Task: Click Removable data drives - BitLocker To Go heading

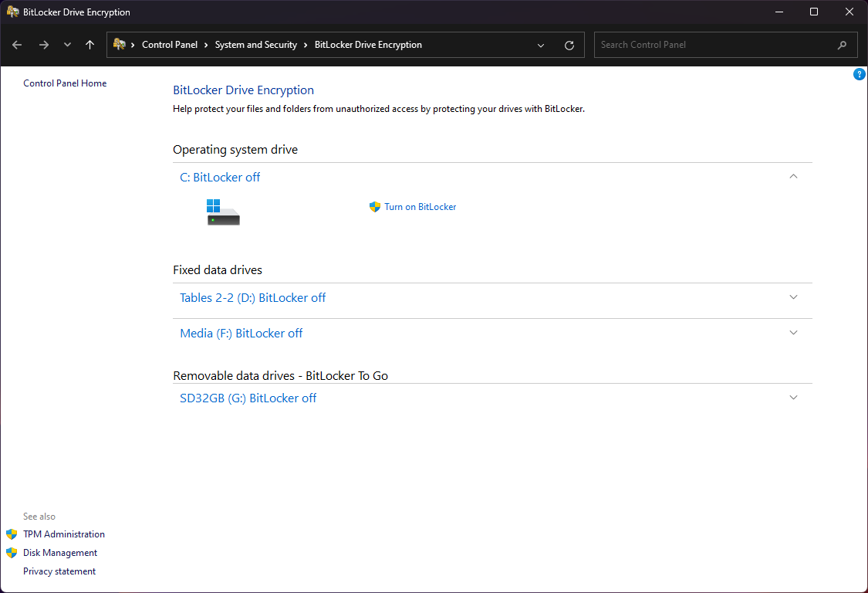Action: [x=281, y=376]
